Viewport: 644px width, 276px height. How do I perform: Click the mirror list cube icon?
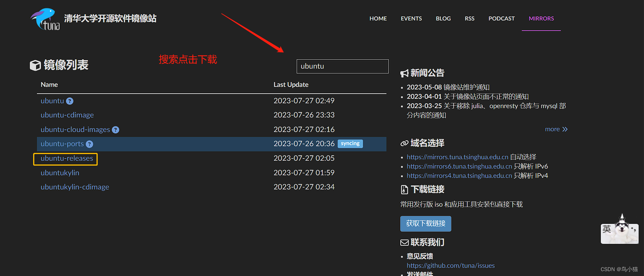pos(35,65)
